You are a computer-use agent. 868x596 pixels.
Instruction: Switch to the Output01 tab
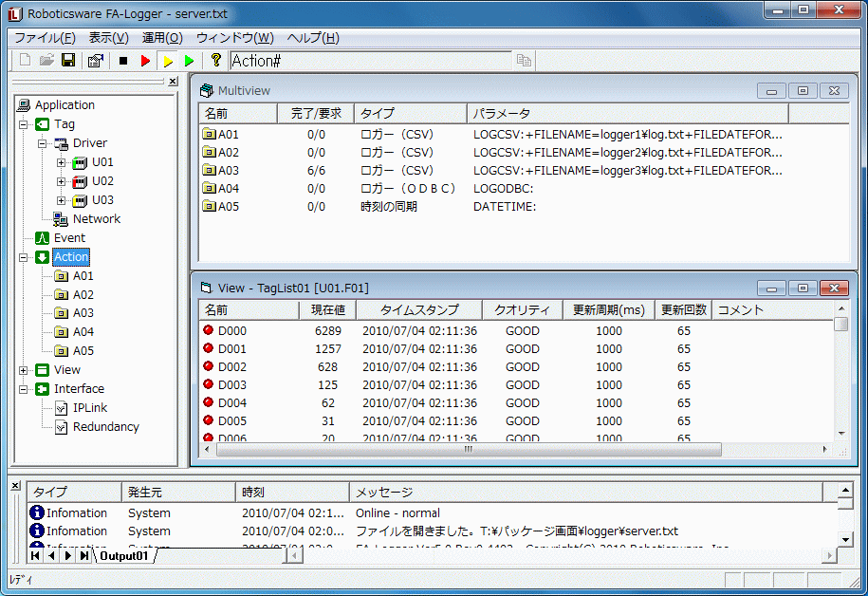[124, 555]
